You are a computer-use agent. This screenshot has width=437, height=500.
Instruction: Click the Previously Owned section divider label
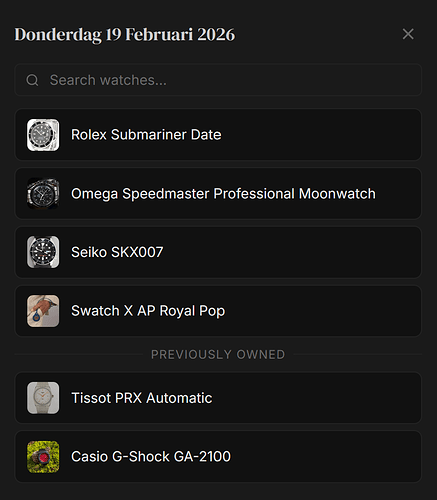(x=218, y=354)
